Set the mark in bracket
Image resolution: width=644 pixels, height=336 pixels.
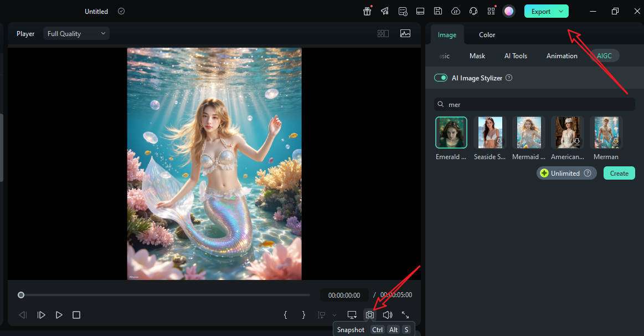click(x=285, y=315)
